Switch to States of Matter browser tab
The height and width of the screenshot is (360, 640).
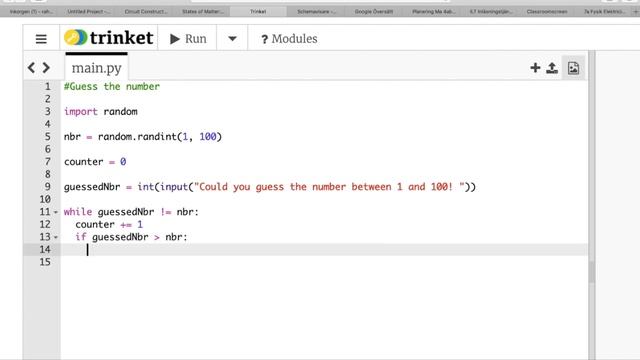(202, 11)
